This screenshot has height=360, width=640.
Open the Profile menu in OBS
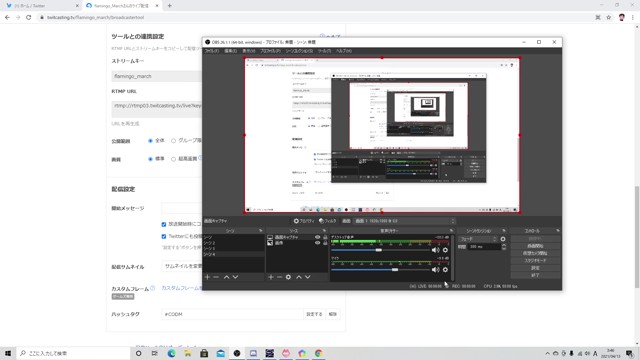tap(270, 51)
